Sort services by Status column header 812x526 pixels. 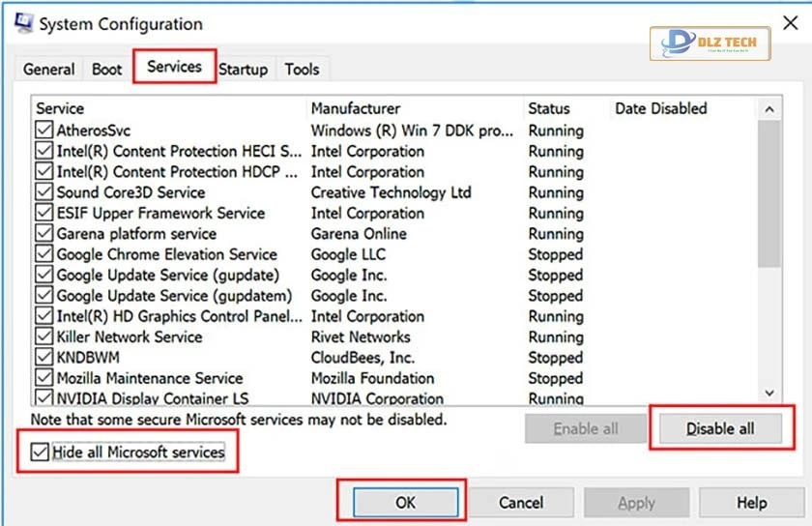pyautogui.click(x=549, y=108)
